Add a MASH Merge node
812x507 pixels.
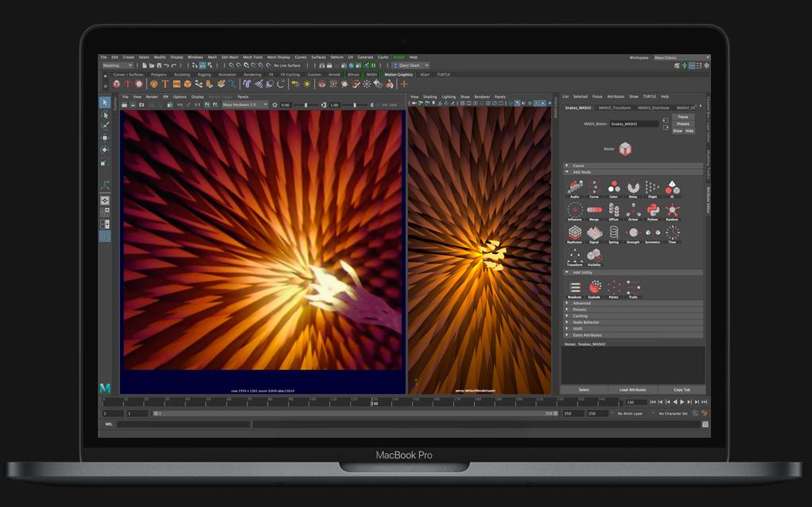pos(594,210)
